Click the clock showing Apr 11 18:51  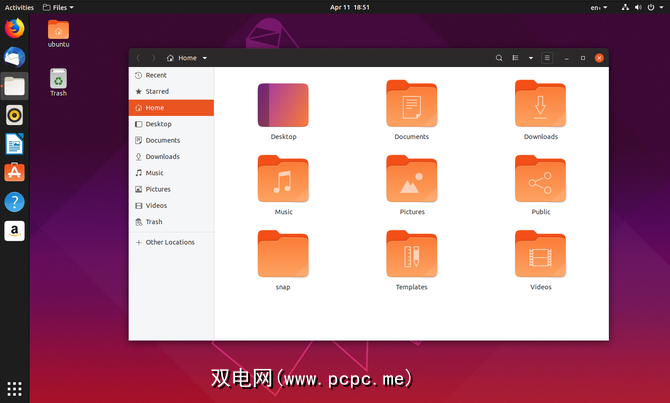click(x=349, y=7)
